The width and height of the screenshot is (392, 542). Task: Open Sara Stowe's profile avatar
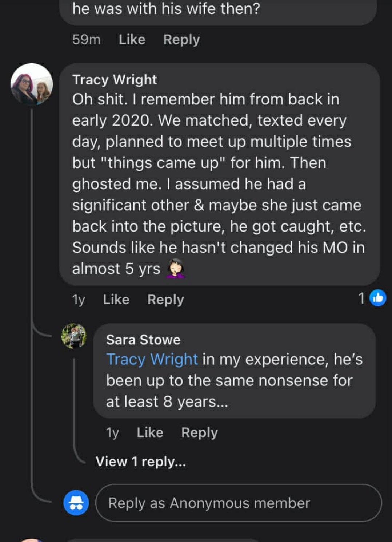pos(74,336)
